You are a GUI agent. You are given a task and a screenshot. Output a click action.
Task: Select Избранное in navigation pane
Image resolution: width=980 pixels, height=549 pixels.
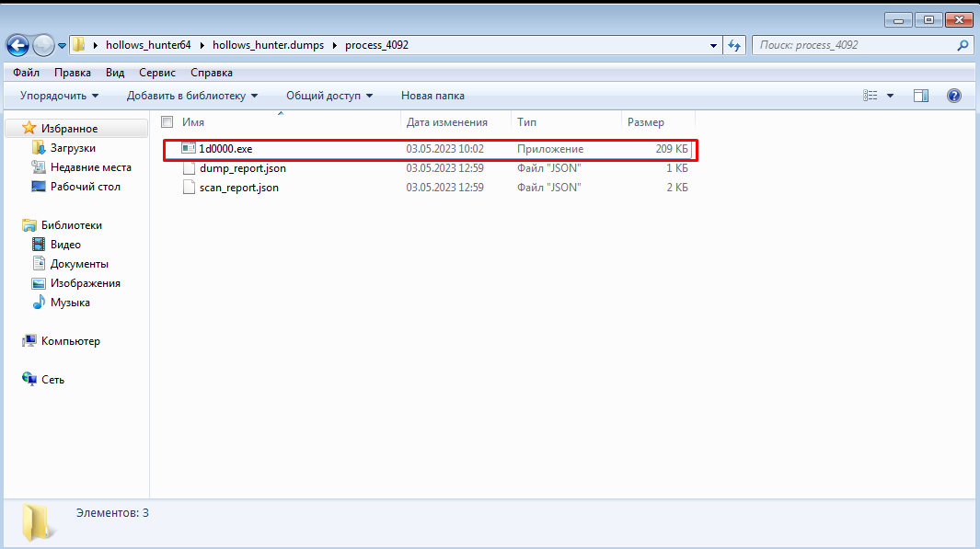pos(69,129)
